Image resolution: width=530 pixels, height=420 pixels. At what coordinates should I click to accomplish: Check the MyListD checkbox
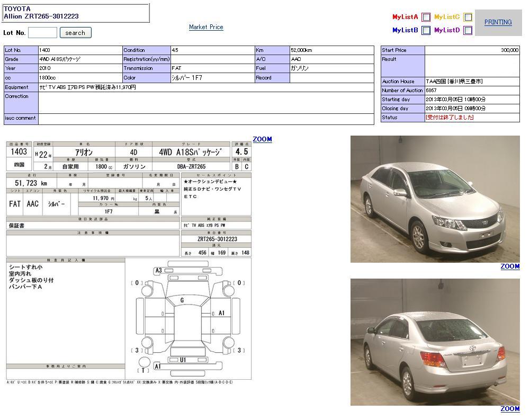tap(468, 31)
